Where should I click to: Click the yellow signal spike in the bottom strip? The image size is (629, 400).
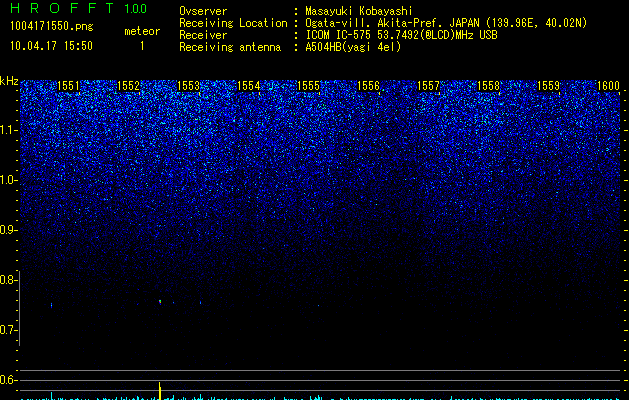pyautogui.click(x=160, y=391)
